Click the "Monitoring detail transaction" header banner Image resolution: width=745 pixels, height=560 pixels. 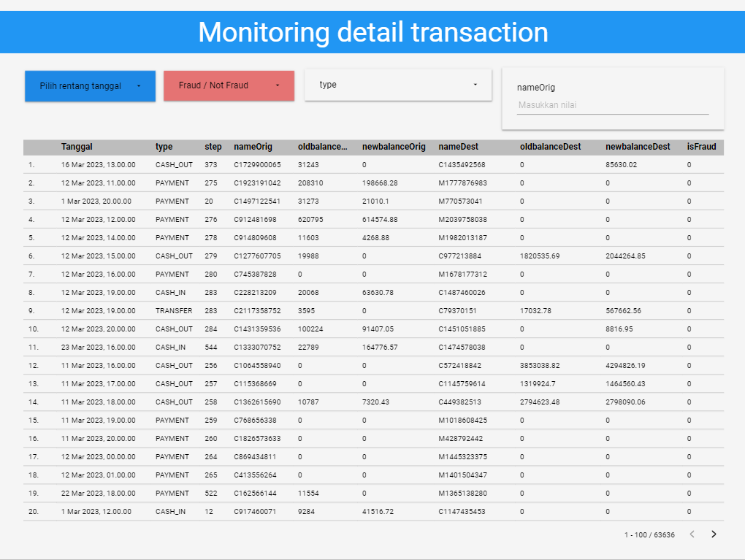(372, 32)
